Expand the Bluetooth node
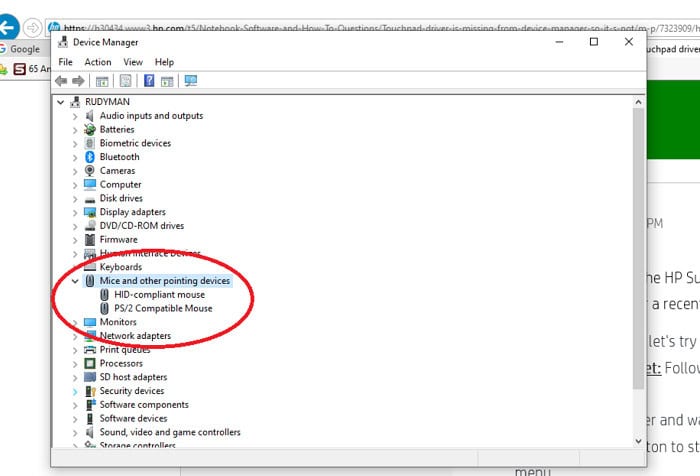Viewport: 700px width, 476px height. 75,158
